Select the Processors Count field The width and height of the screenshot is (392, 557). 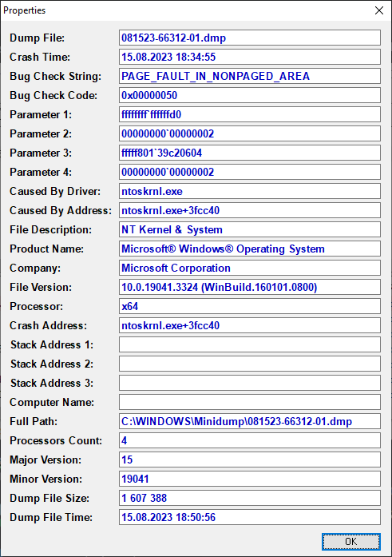pyautogui.click(x=250, y=440)
